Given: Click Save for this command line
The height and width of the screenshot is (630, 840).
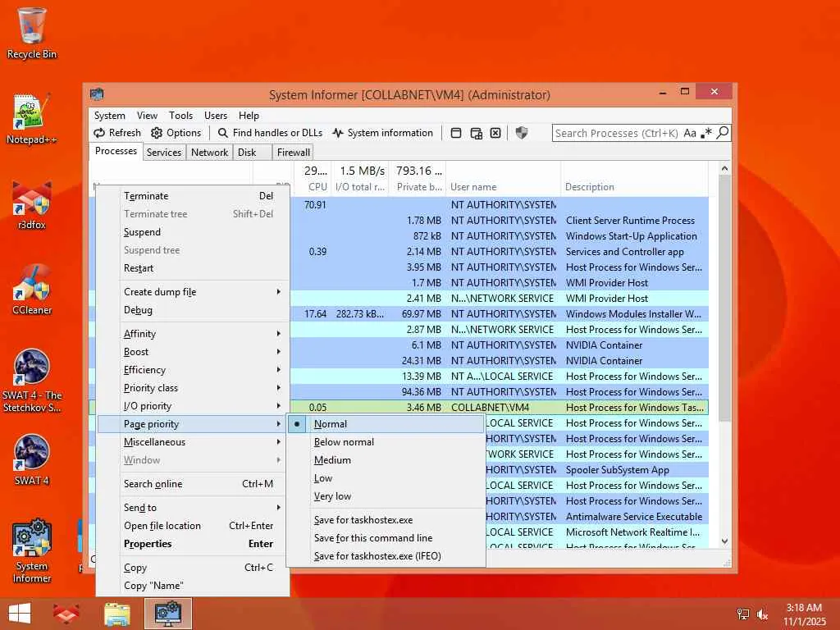Looking at the screenshot, I should [386, 538].
